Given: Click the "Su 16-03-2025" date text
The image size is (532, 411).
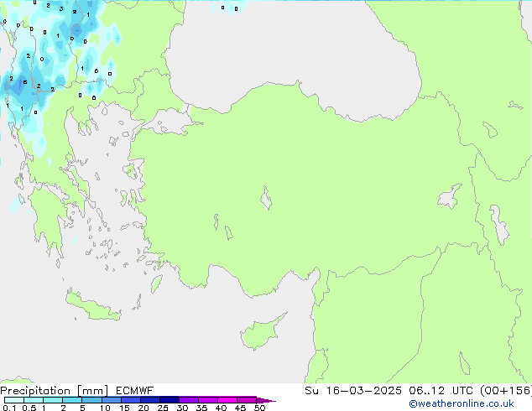Looking at the screenshot, I should coord(353,391).
